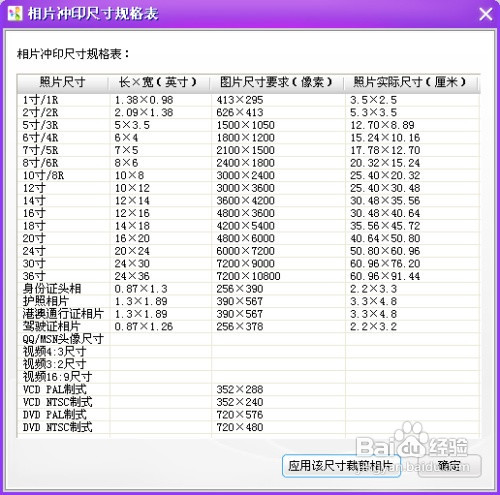The width and height of the screenshot is (500, 495).
Task: Select the 港澳通行证相片 row
Action: 248,314
